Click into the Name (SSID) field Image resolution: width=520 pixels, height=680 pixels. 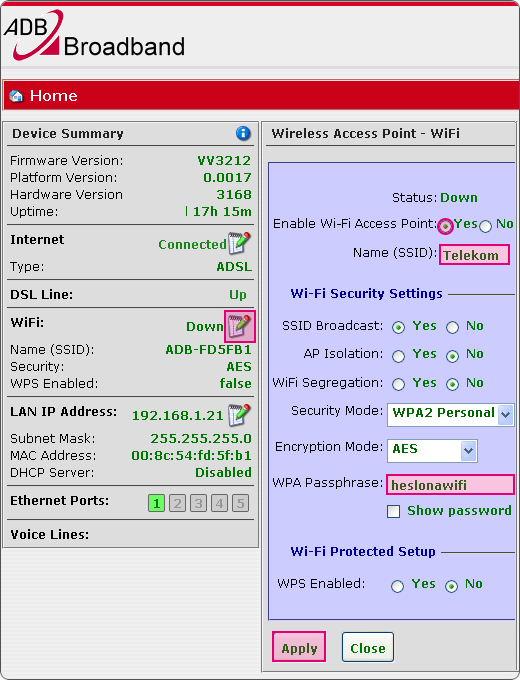(x=474, y=255)
